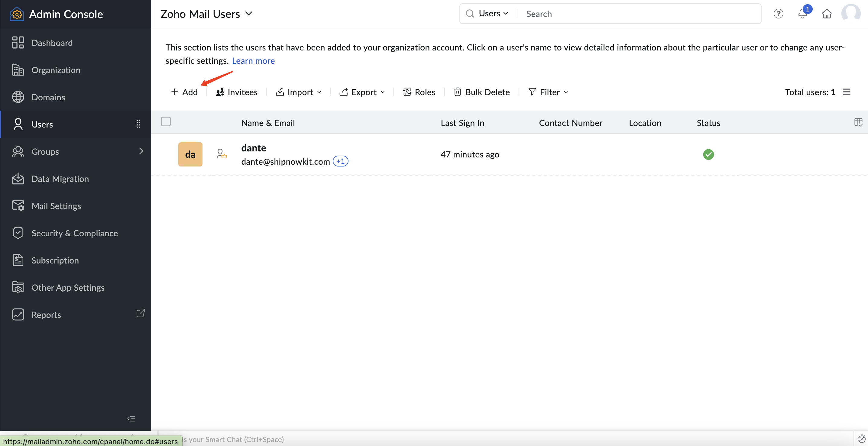The width and height of the screenshot is (868, 446).
Task: Collapse the sidebar panel
Action: tap(131, 419)
